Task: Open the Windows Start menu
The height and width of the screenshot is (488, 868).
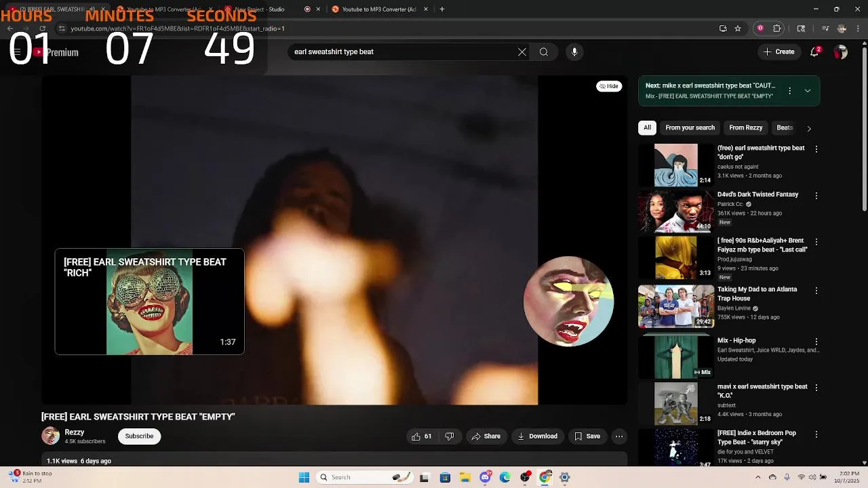Action: (304, 477)
